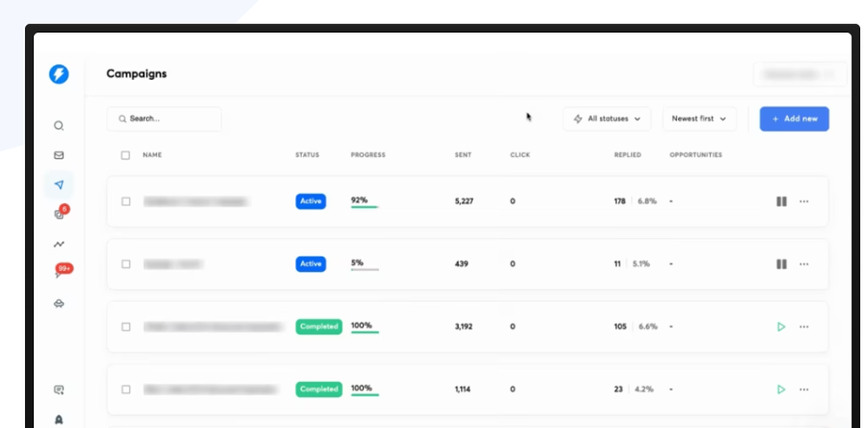
Task: Open more options for 92% progress campaign
Action: tap(804, 201)
